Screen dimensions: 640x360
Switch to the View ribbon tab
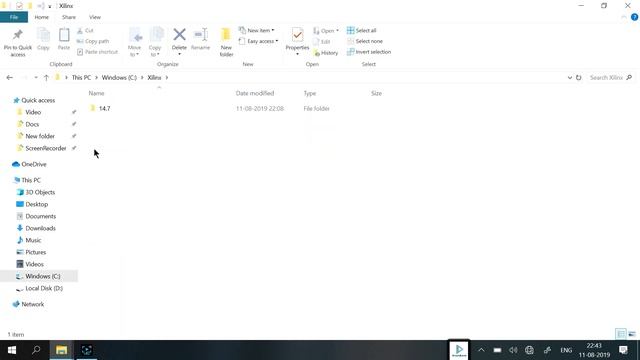95,17
